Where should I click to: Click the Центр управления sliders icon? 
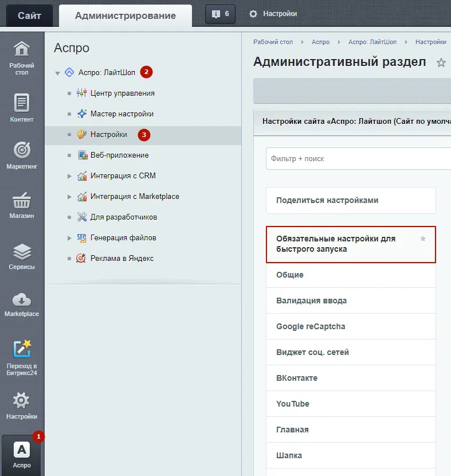[x=81, y=93]
